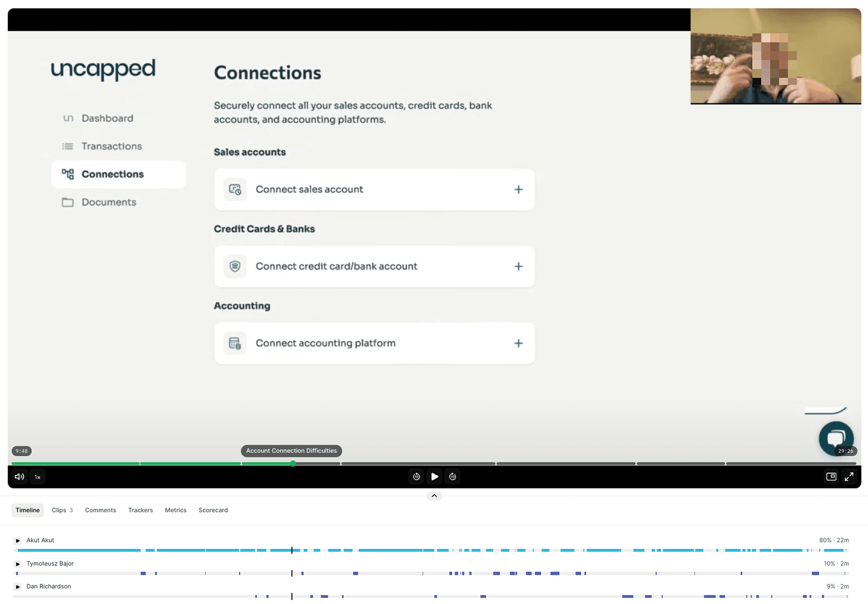This screenshot has height=604, width=868.
Task: Expand Tymoteusz Bajor speaker track
Action: [18, 564]
